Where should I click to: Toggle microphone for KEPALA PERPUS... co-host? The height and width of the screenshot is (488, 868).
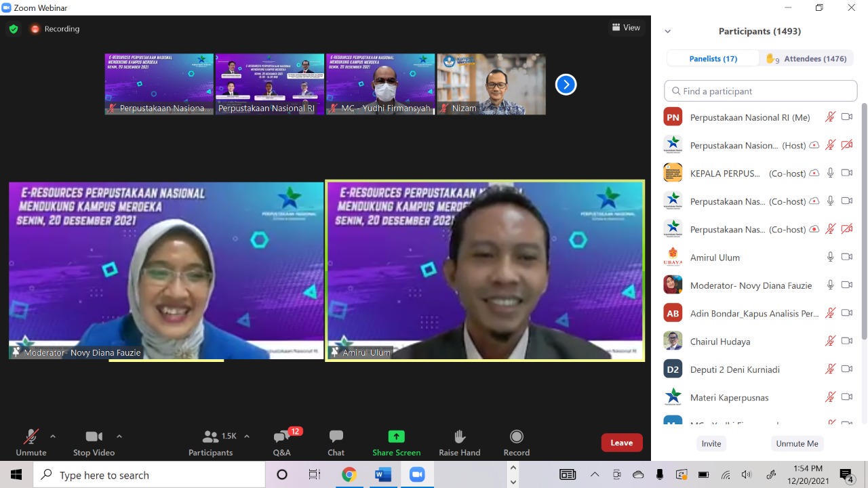click(830, 173)
